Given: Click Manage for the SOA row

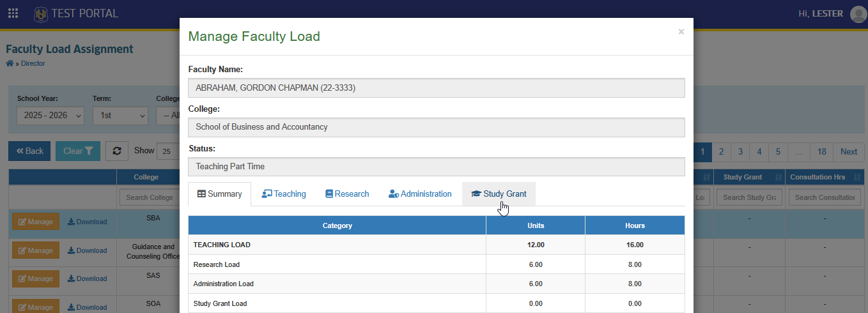Looking at the screenshot, I should click(36, 307).
